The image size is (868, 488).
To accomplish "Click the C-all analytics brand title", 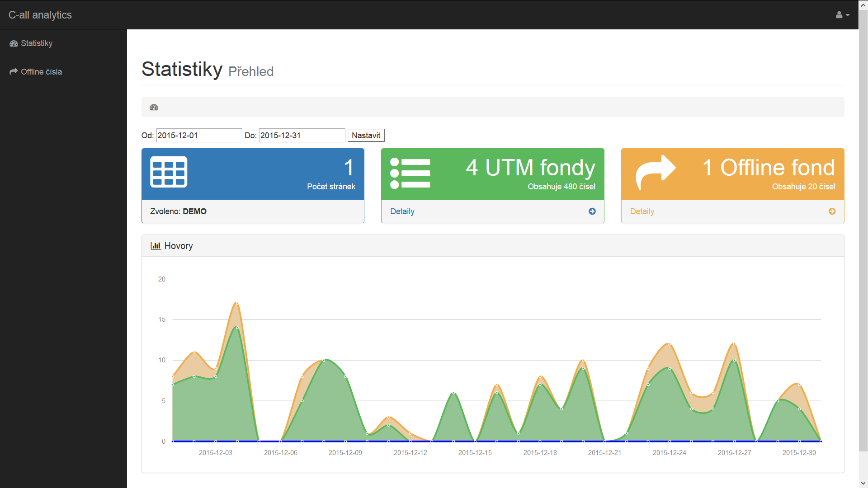I will click(40, 15).
